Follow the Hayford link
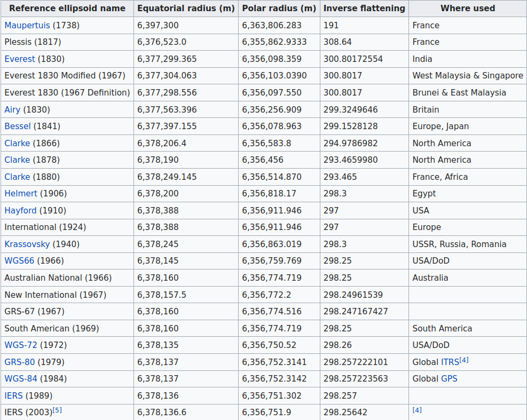Screen dimensions: 527x420 pos(20,211)
